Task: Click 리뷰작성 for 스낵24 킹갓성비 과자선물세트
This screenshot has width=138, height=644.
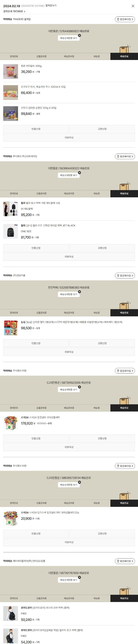Action: [x=69, y=447]
